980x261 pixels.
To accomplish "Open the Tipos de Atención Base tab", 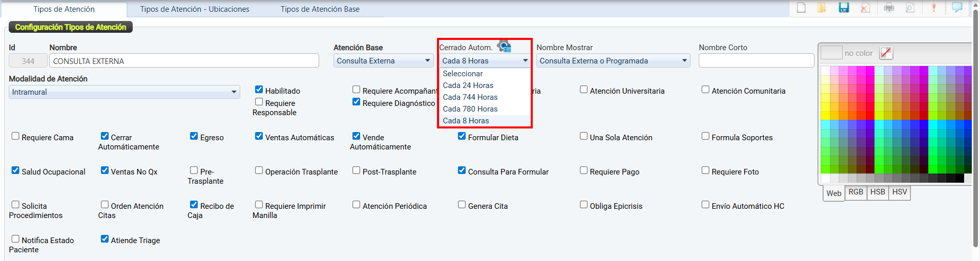I will click(320, 9).
